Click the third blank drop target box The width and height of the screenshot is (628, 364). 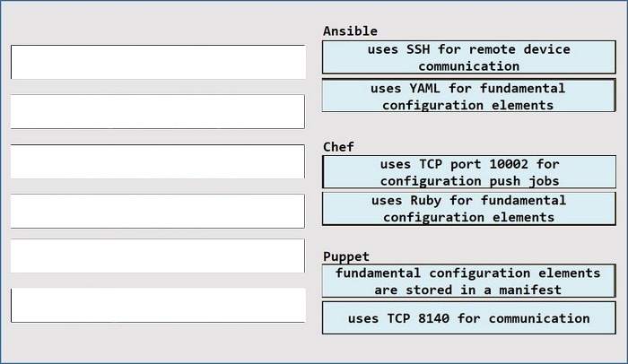158,161
